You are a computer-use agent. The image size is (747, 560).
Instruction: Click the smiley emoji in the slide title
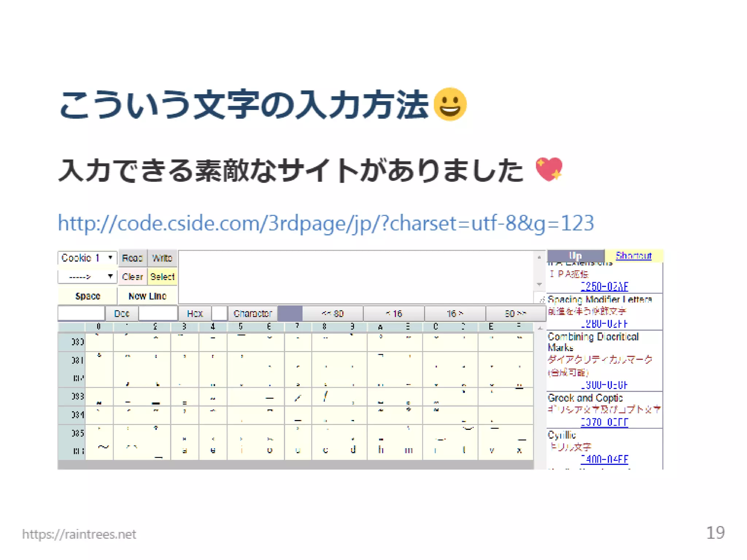tap(450, 104)
